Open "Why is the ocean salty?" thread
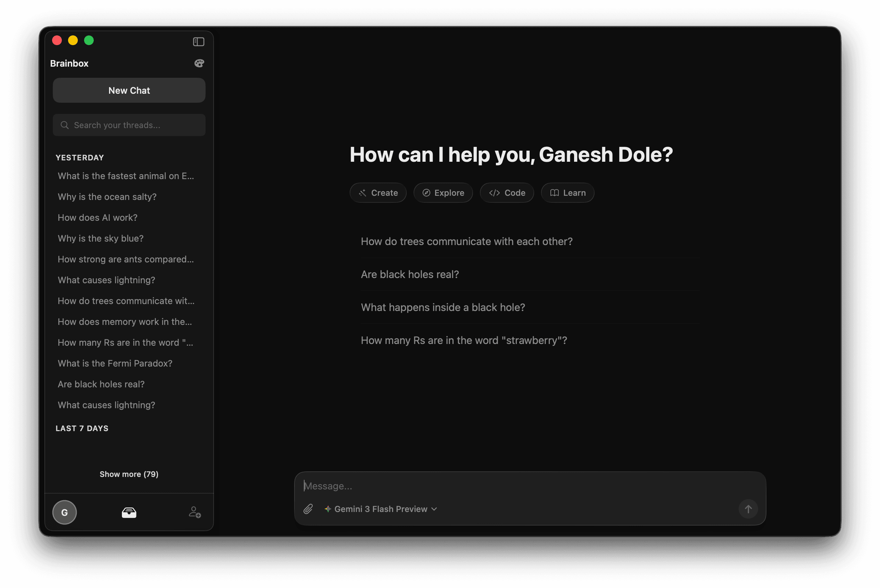This screenshot has width=880, height=588. (x=107, y=197)
